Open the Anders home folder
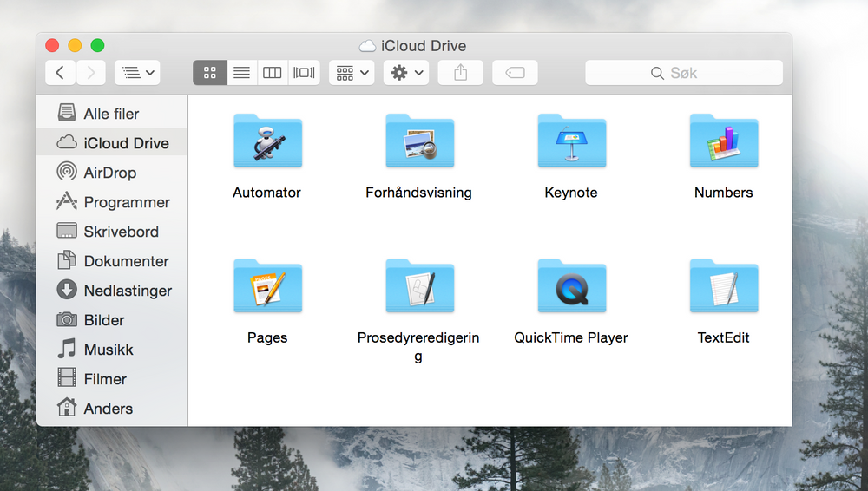Image resolution: width=868 pixels, height=491 pixels. tap(112, 408)
